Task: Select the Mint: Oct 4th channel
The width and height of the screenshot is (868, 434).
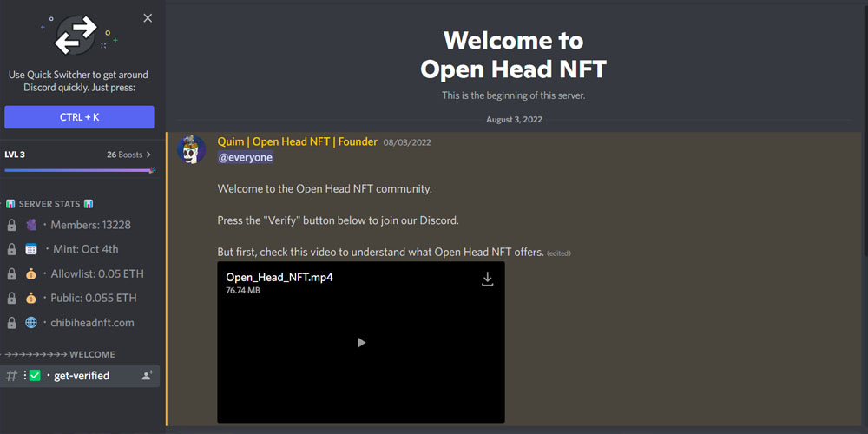Action: coord(80,250)
